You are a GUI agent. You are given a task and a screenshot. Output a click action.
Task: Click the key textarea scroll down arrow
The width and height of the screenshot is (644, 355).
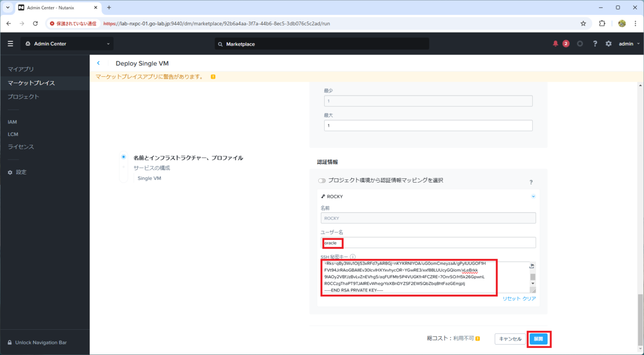coord(533,283)
